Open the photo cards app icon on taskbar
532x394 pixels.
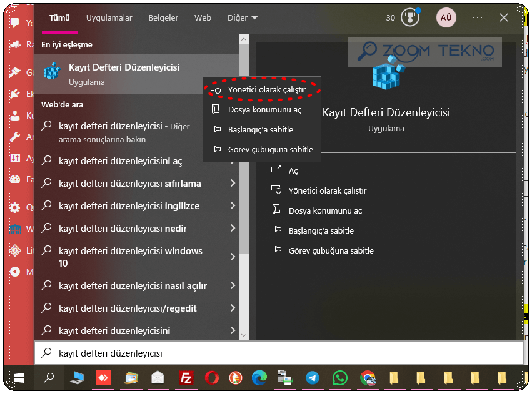click(131, 377)
